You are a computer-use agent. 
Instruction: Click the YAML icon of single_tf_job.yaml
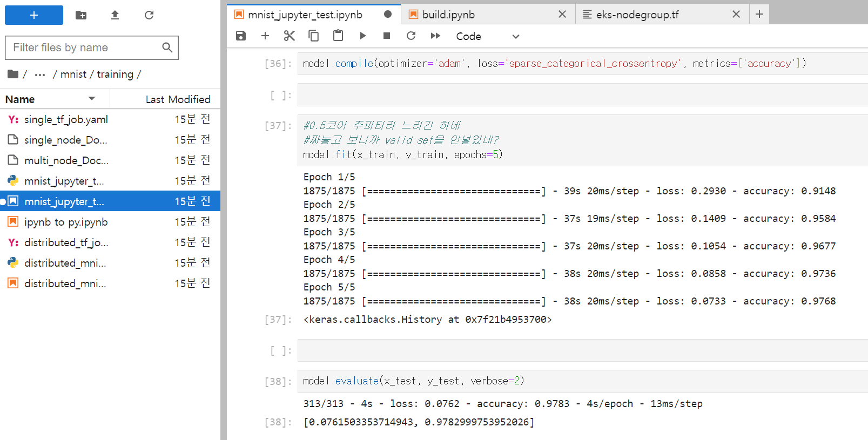(x=13, y=119)
